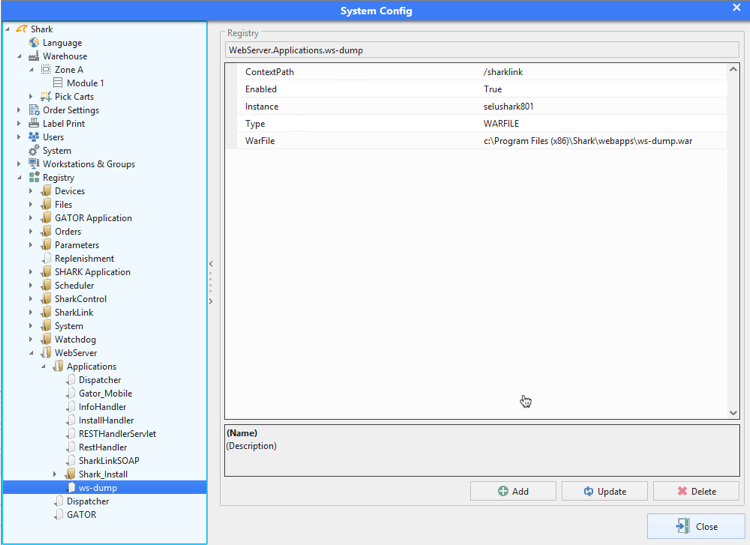Click the Workstations & Groups icon

33,164
